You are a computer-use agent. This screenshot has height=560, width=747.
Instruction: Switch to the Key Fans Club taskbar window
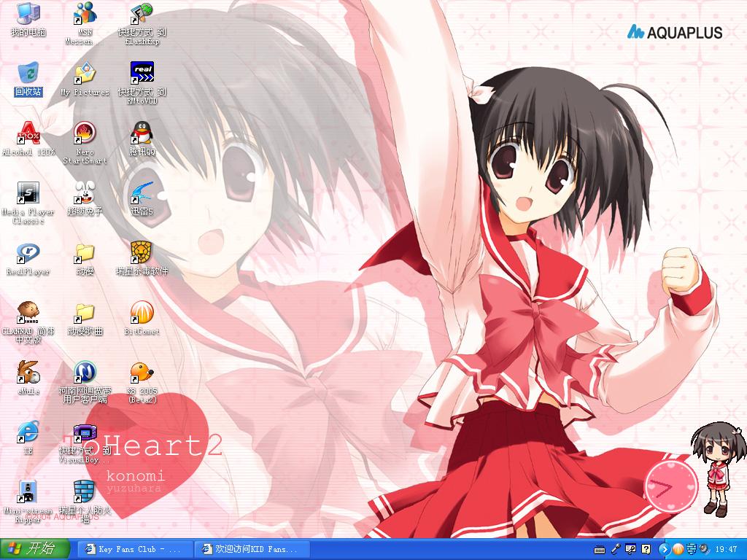tap(134, 550)
